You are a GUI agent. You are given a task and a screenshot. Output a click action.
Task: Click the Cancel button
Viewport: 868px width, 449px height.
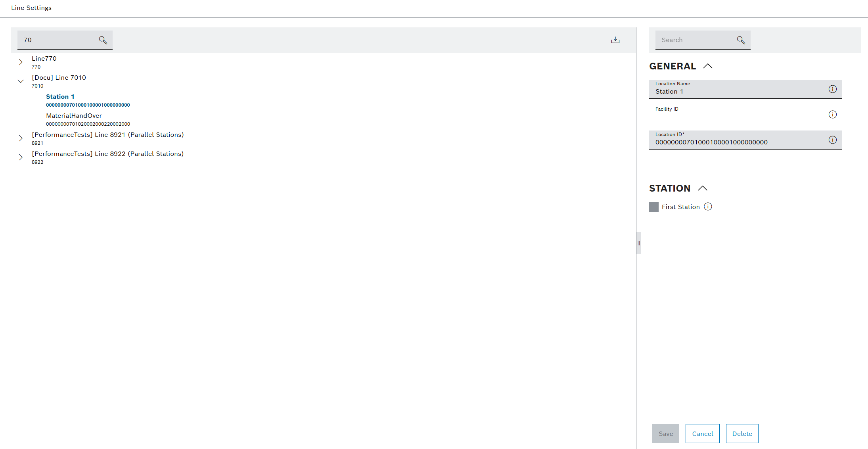point(702,434)
